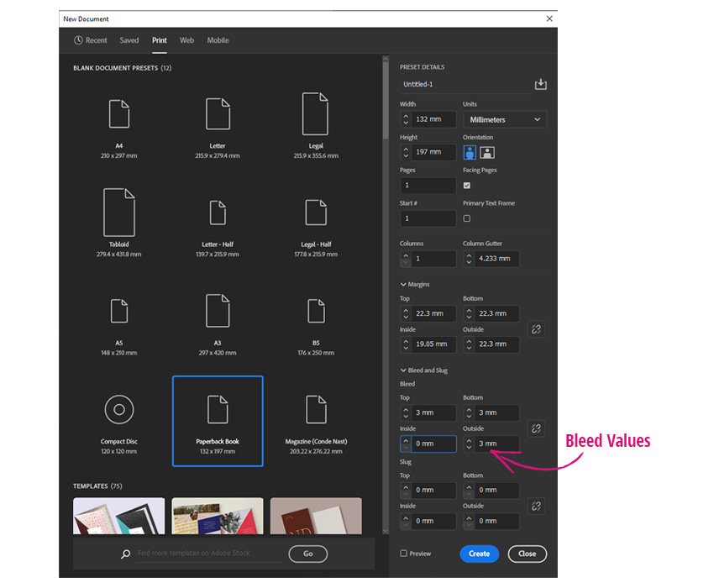
Task: Click the Margins Outside field showing 22.3 mm
Action: click(x=497, y=344)
